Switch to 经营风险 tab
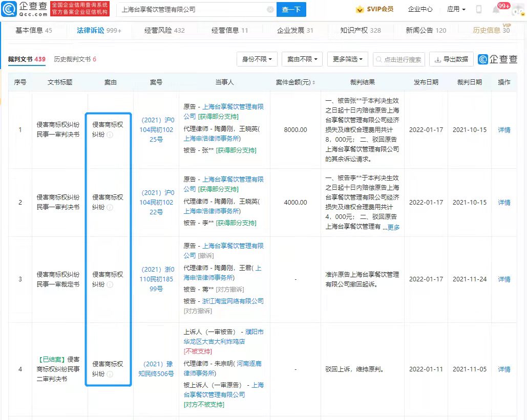 click(x=164, y=31)
